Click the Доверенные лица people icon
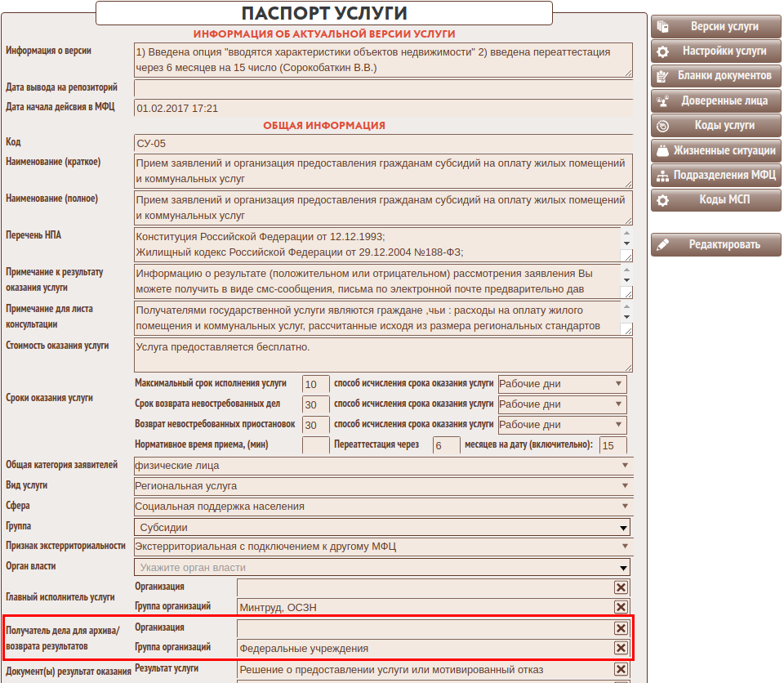Image resolution: width=784 pixels, height=683 pixels. [663, 101]
